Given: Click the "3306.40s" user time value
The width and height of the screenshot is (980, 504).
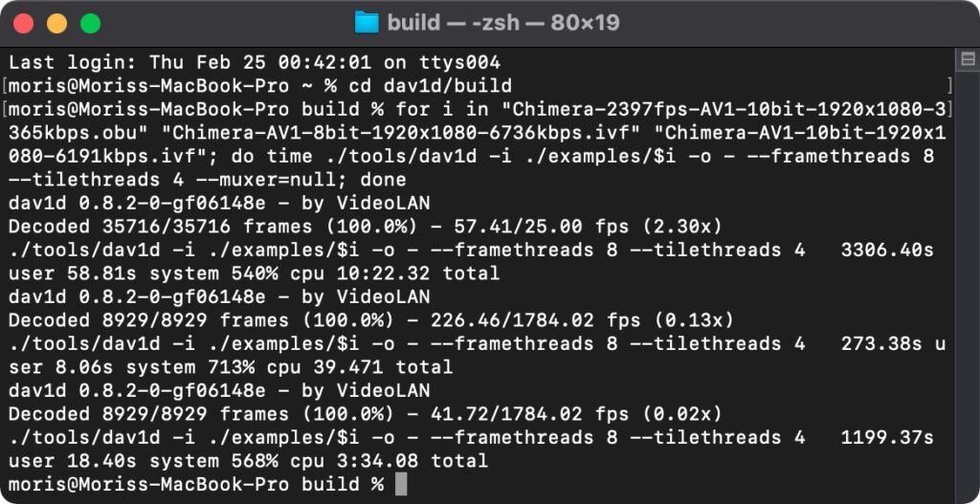Looking at the screenshot, I should pyautogui.click(x=887, y=250).
